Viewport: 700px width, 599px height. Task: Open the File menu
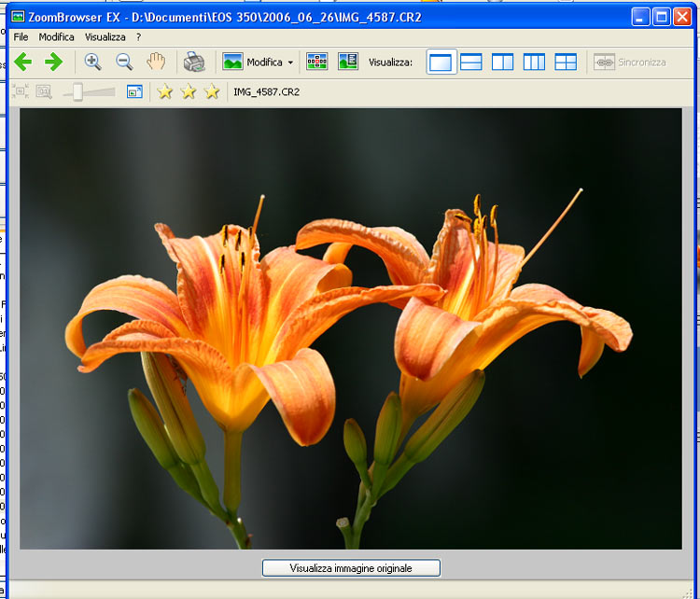coord(21,37)
